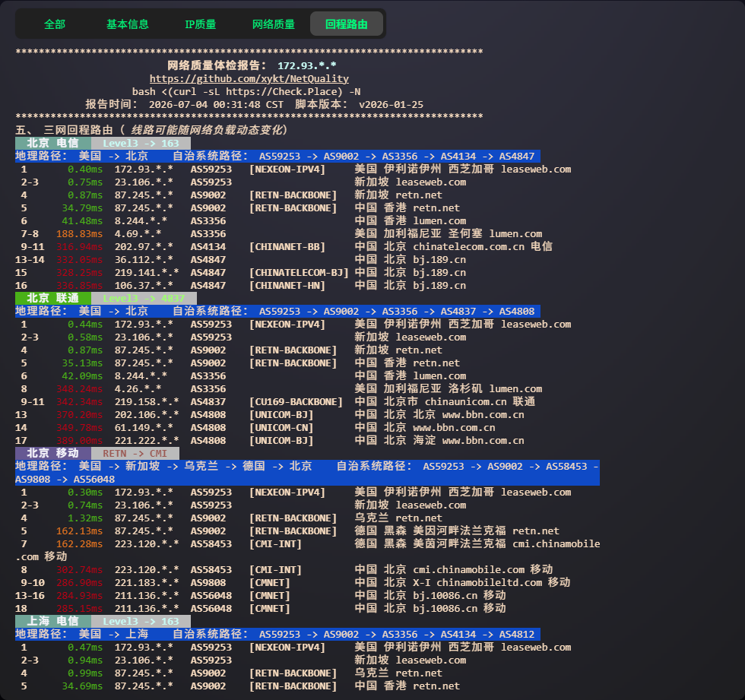Click the [CHINATELECOM-BJ] label
The image size is (745, 700).
[x=299, y=273]
